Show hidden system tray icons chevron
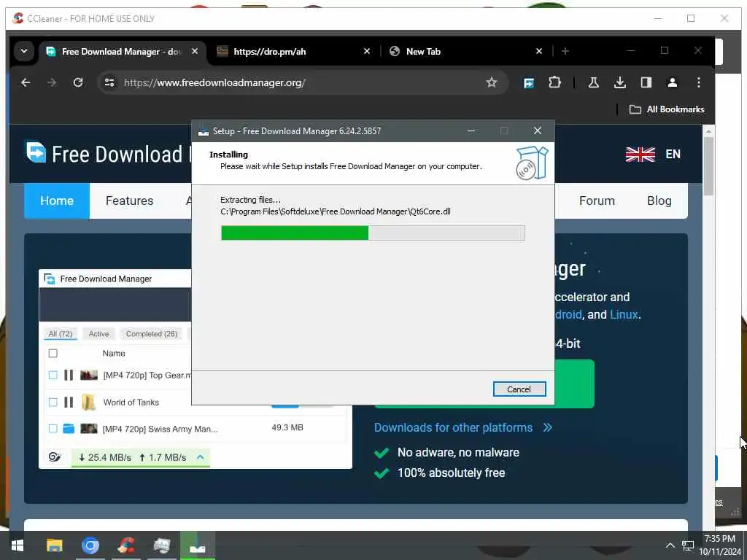 pos(670,545)
